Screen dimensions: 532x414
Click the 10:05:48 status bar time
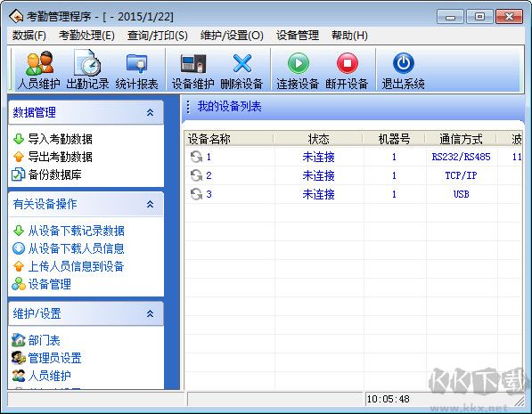click(x=388, y=399)
